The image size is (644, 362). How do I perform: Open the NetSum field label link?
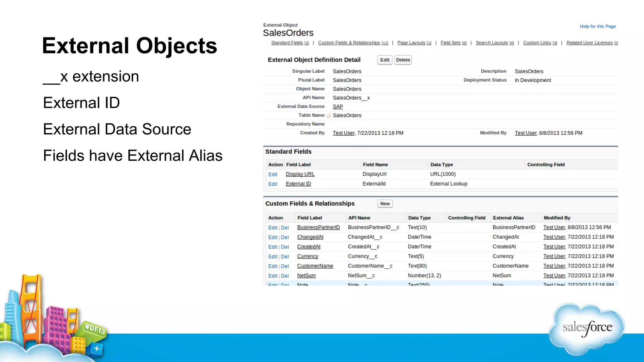click(x=306, y=276)
